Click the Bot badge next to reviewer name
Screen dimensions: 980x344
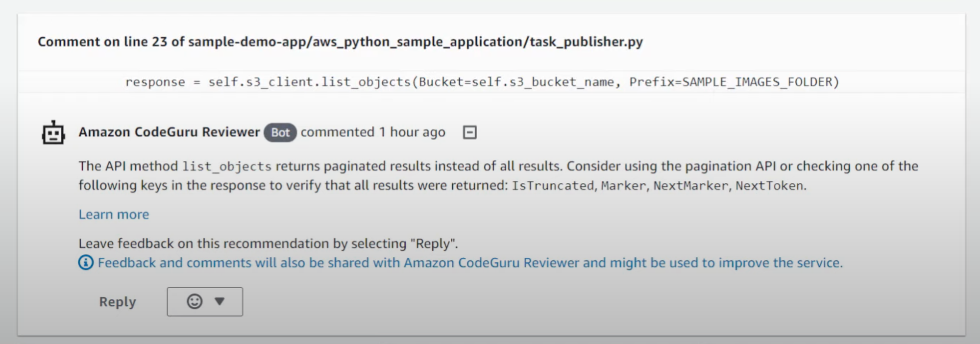point(280,133)
